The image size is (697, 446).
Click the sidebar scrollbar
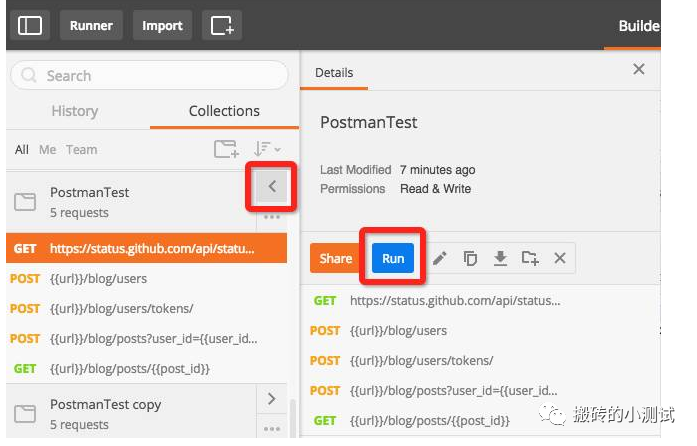pos(292,418)
